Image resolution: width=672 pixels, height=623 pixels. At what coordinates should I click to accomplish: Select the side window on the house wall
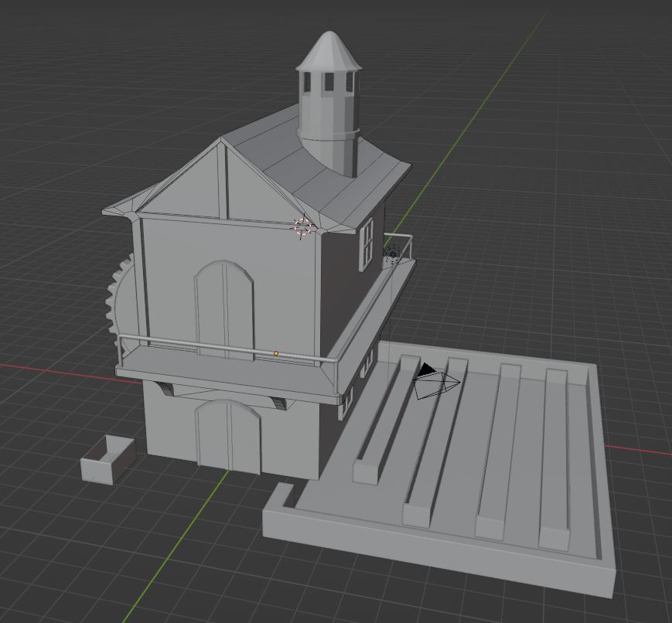coord(367,243)
